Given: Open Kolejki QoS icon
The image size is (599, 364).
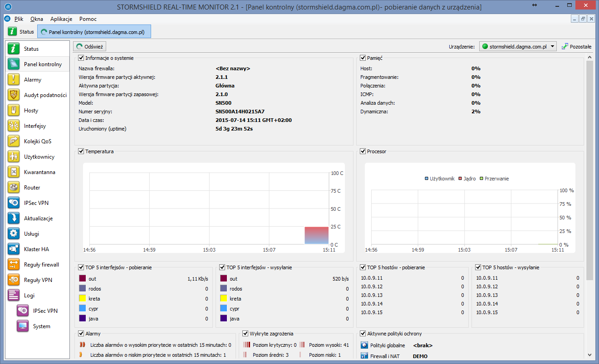Looking at the screenshot, I should pyautogui.click(x=14, y=141).
